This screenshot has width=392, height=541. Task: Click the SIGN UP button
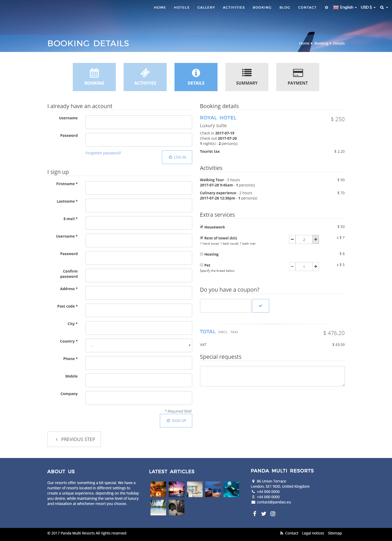(176, 421)
